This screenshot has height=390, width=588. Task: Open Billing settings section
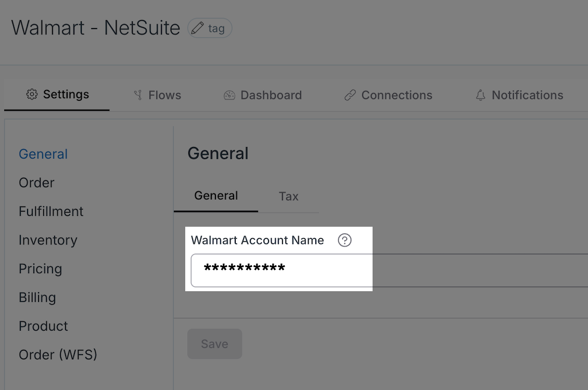click(37, 297)
